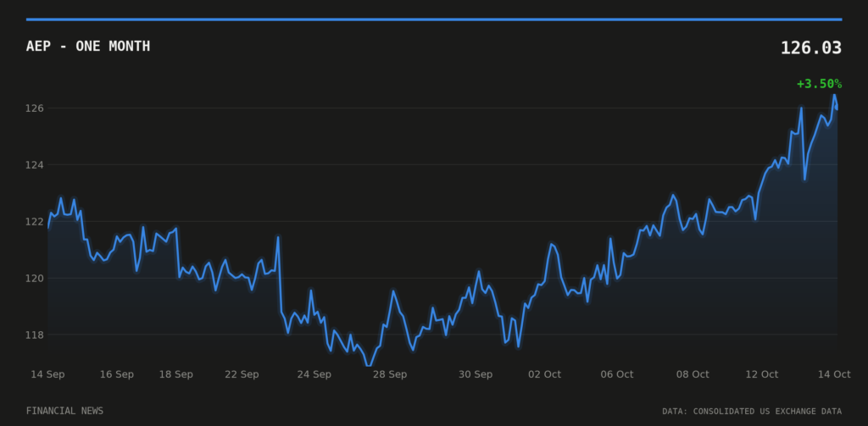
Task: Click the 08 Oct date label
Action: [693, 374]
